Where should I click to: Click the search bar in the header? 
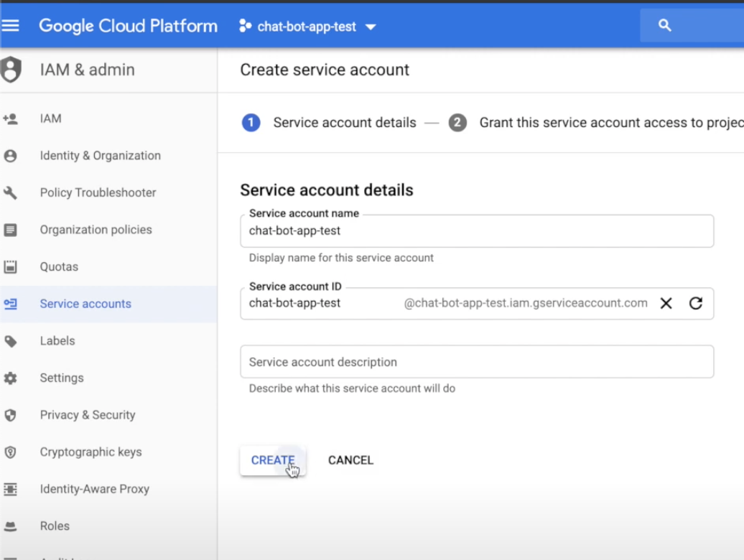[x=692, y=25]
